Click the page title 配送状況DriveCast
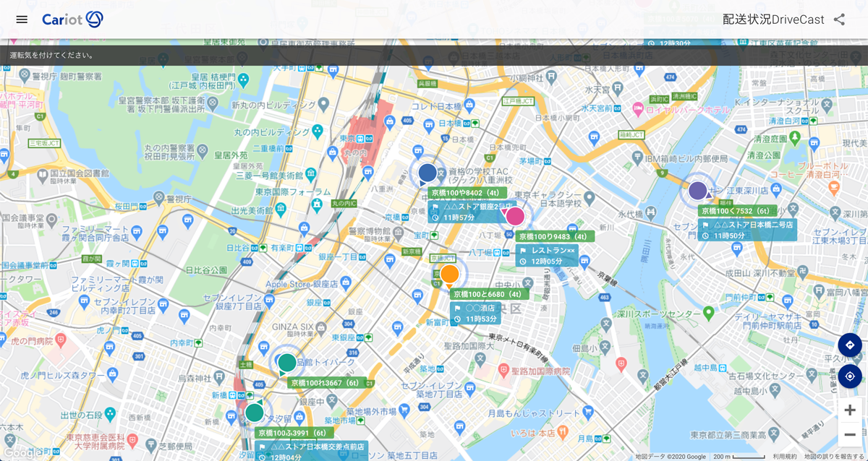Viewport: 868px width, 461px height. pyautogui.click(x=773, y=20)
